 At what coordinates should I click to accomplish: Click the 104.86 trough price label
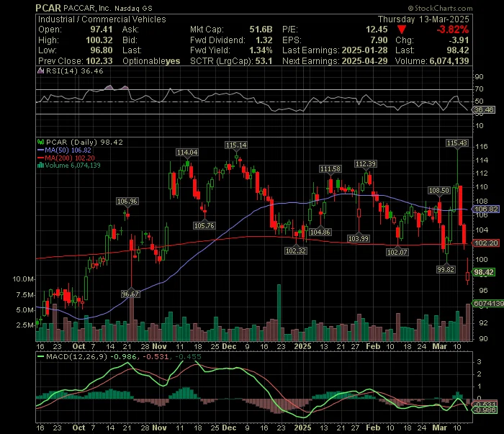[x=320, y=232]
